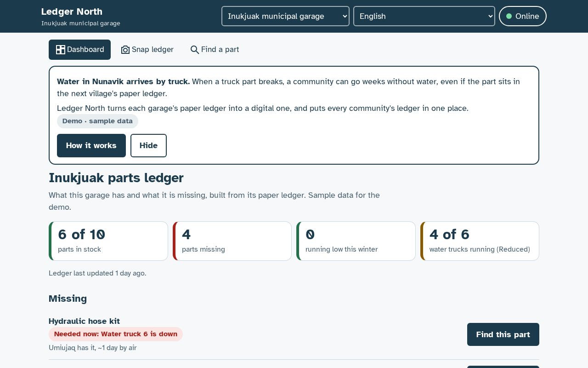Switch to the Dashboard tab
The width and height of the screenshot is (588, 368).
click(79, 50)
